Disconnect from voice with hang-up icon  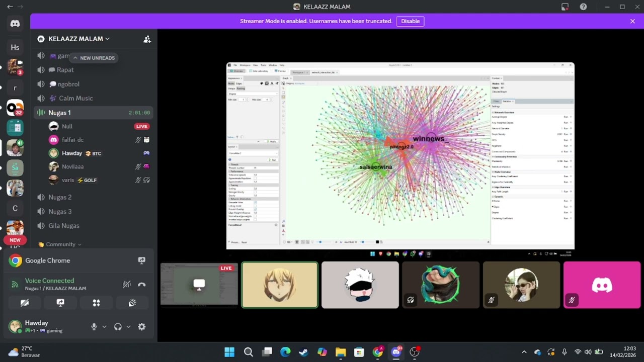pyautogui.click(x=142, y=285)
